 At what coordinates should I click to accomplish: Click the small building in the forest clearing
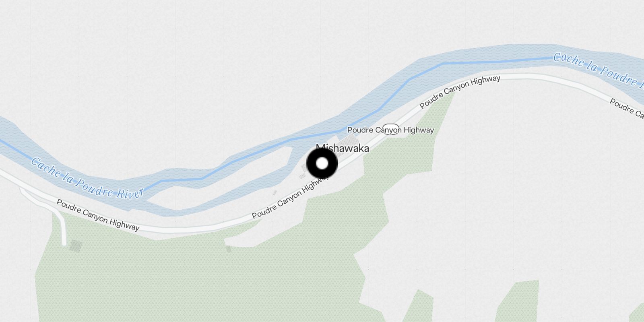pyautogui.click(x=228, y=249)
